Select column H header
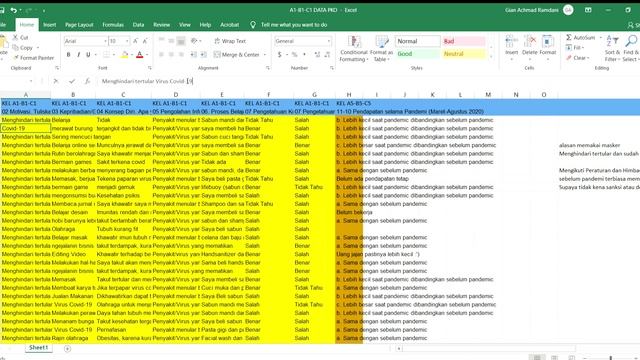640x360 pixels. (349, 95)
